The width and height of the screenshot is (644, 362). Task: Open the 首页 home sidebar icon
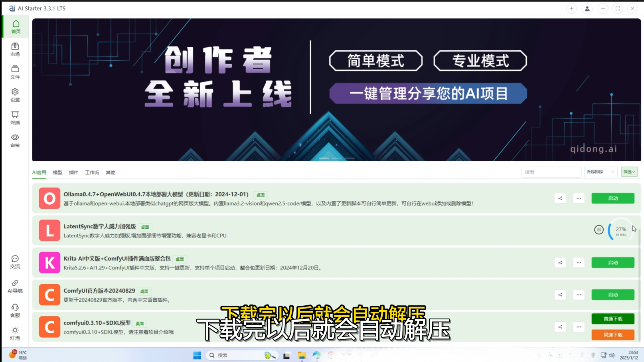pyautogui.click(x=16, y=27)
